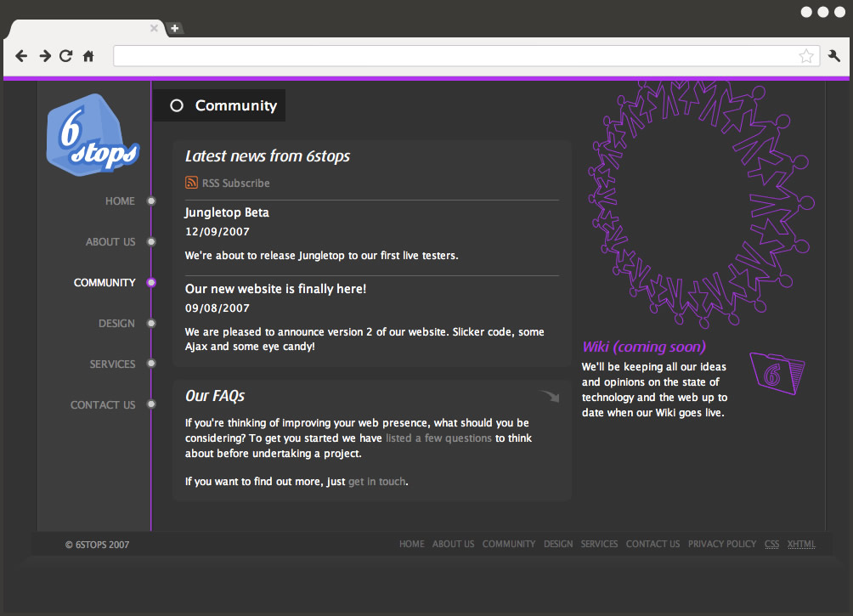Open Contact Us in sidebar navigation
This screenshot has height=616, width=853.
click(x=103, y=405)
